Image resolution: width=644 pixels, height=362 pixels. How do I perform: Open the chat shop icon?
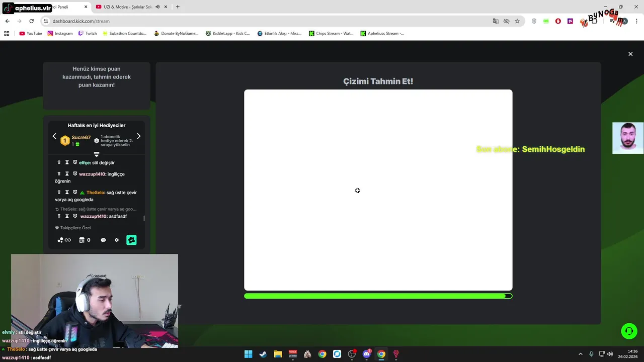[82, 240]
